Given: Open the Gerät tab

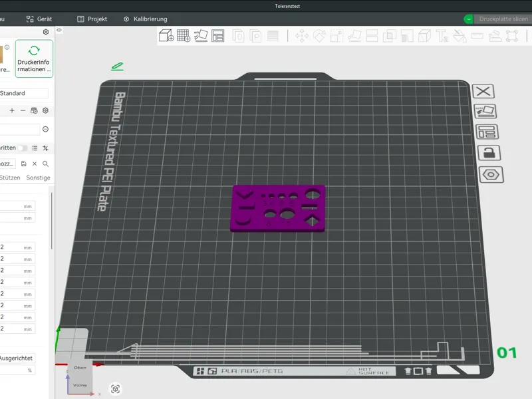Looking at the screenshot, I should tap(39, 19).
